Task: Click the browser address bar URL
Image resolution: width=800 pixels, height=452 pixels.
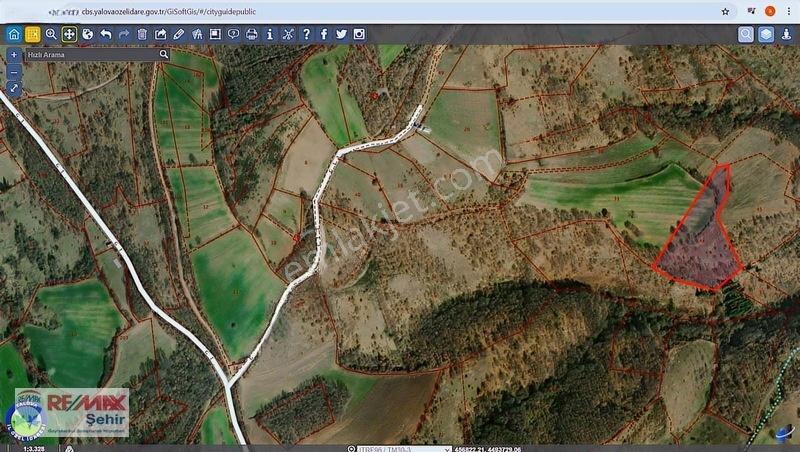Action: (169, 11)
